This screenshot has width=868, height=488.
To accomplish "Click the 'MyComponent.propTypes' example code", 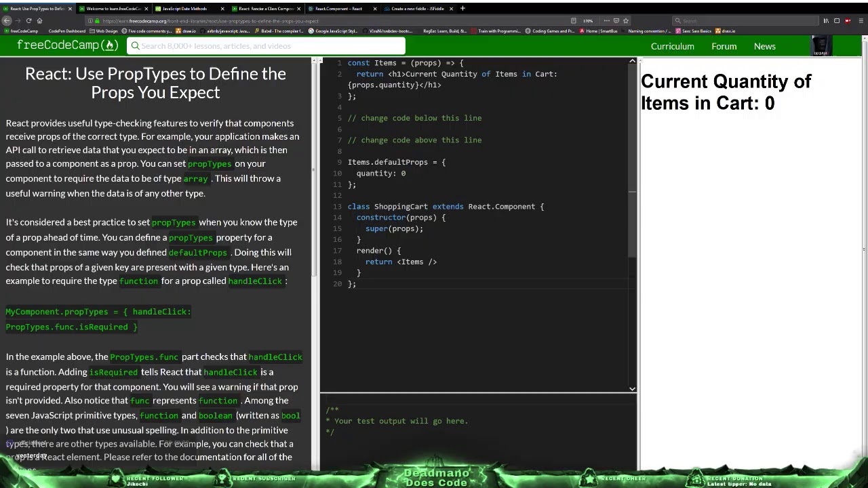I will [98, 319].
